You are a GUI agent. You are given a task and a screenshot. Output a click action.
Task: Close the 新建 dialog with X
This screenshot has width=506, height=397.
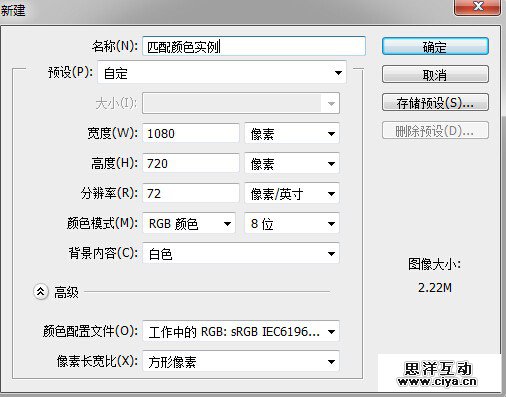pos(478,7)
